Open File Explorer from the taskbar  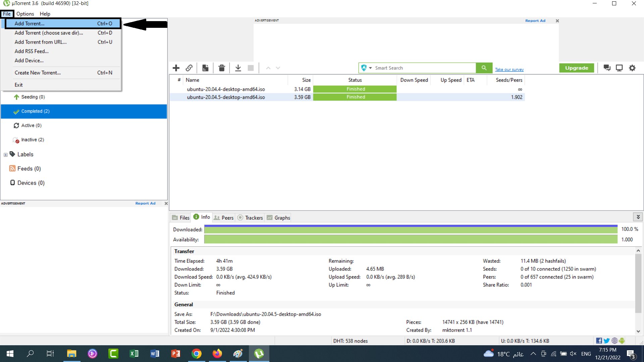point(72,354)
